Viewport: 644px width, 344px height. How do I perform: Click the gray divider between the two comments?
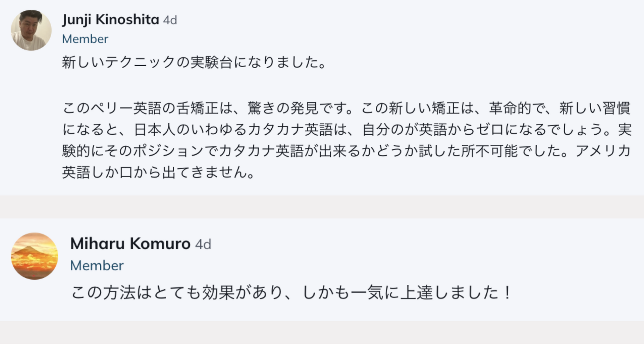click(322, 207)
